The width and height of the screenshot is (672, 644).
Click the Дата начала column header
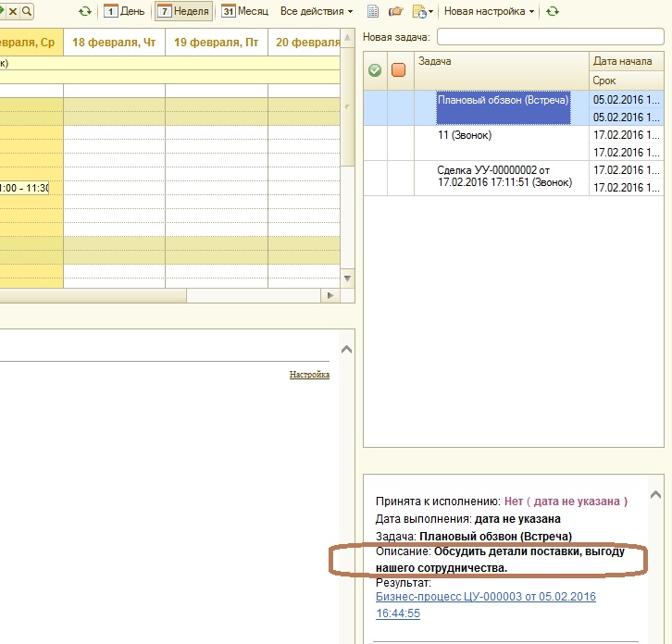626,61
